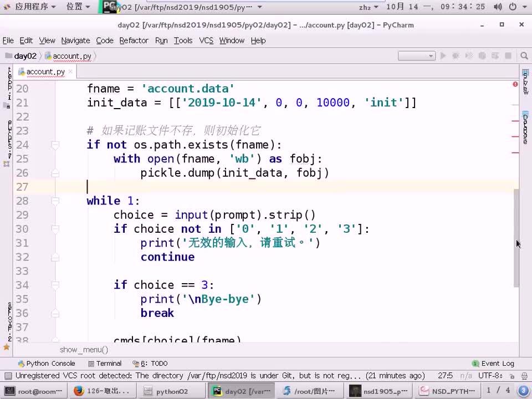Image resolution: width=532 pixels, height=399 pixels.
Task: Open the Terminal tool window
Action: point(105,364)
